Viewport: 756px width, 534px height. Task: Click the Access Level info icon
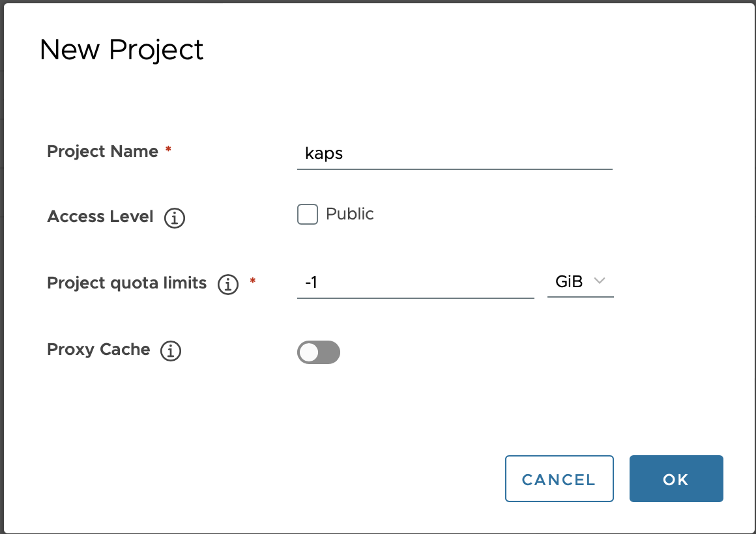(175, 218)
